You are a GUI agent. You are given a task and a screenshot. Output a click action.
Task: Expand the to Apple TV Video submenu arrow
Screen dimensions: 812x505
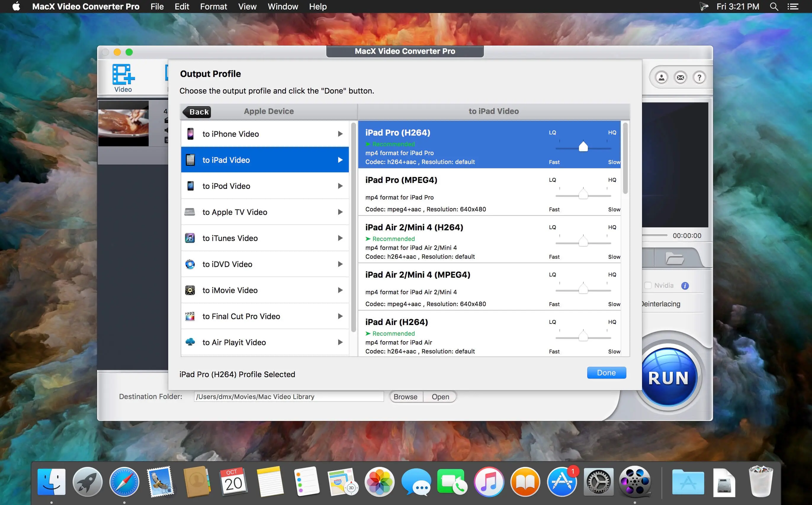[340, 212]
